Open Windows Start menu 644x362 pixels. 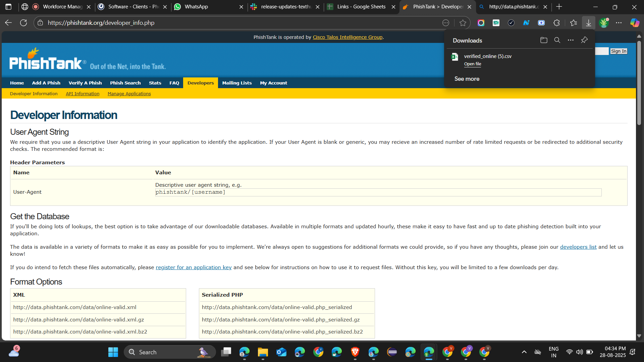click(113, 352)
